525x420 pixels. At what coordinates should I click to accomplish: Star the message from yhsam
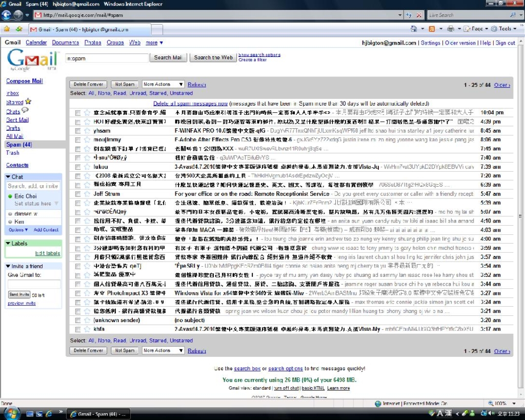click(x=87, y=131)
